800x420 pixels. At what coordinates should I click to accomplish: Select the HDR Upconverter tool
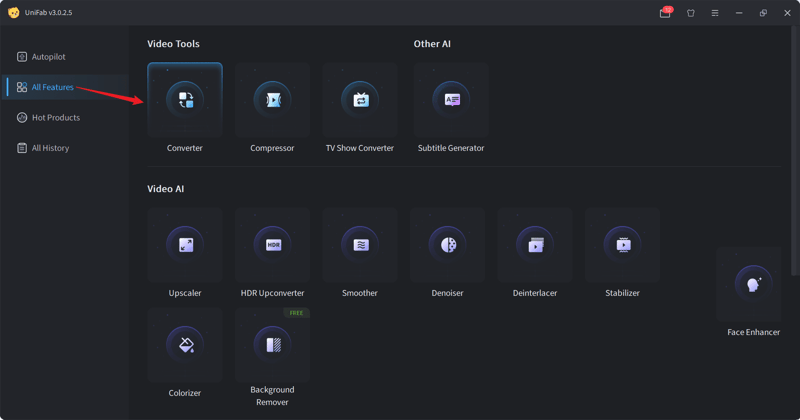tap(272, 245)
